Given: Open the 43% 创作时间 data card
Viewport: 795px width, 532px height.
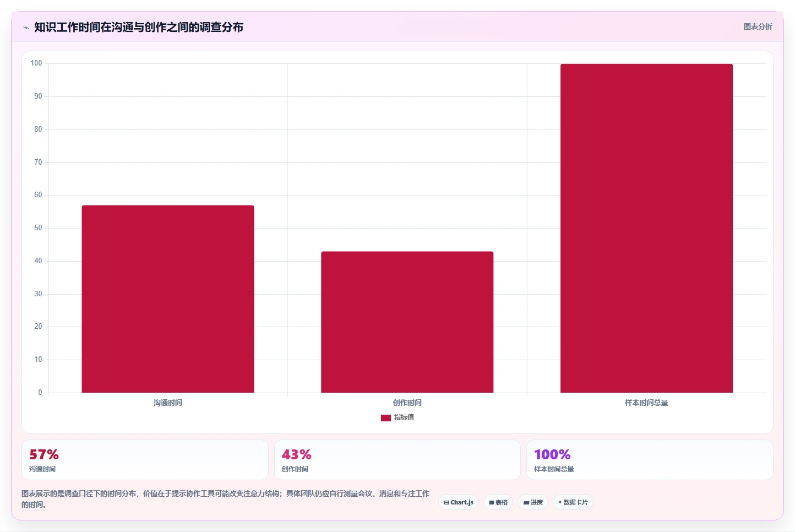Looking at the screenshot, I should coord(397,460).
